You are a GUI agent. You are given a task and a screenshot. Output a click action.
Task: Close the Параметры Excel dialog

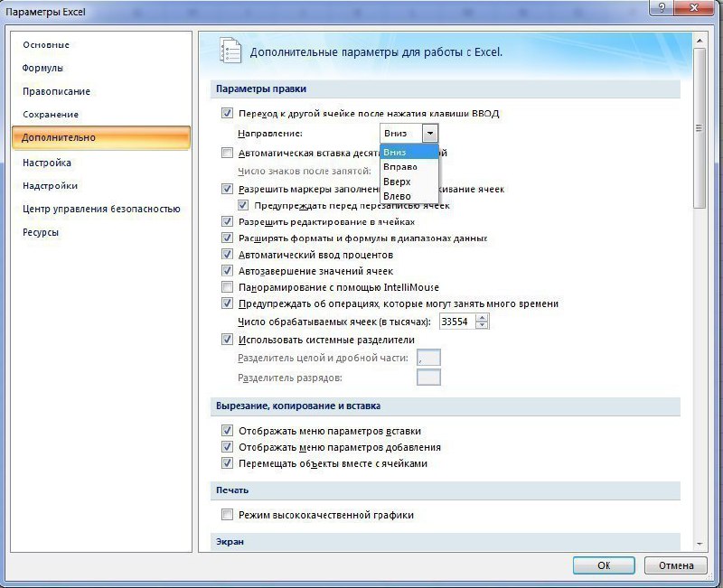tap(694, 8)
